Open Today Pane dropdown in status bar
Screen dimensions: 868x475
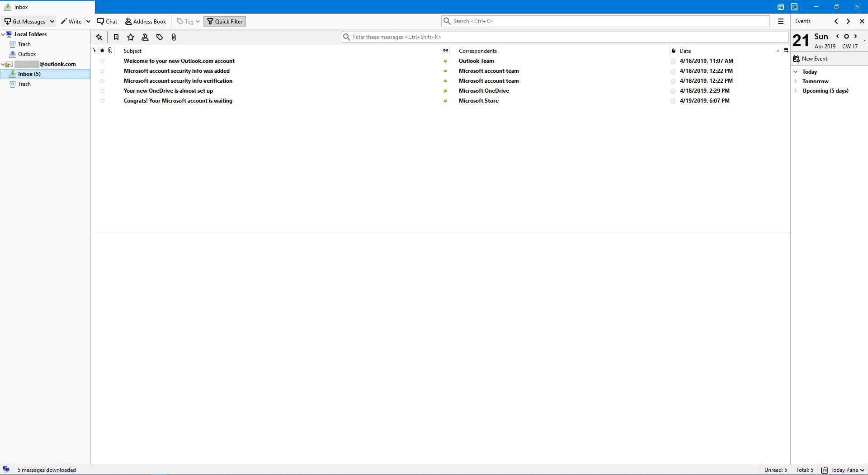coord(843,470)
